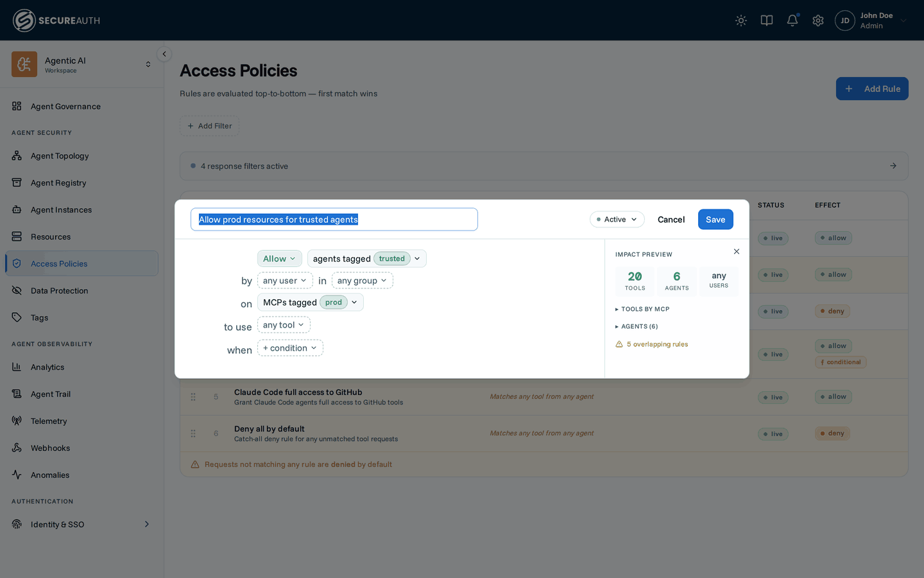Click deny badge on Deny all rule
This screenshot has width=924, height=578.
[832, 433]
